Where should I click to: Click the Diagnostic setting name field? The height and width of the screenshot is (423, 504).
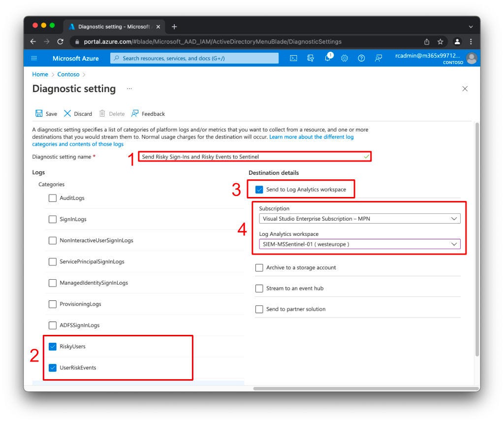pos(255,157)
